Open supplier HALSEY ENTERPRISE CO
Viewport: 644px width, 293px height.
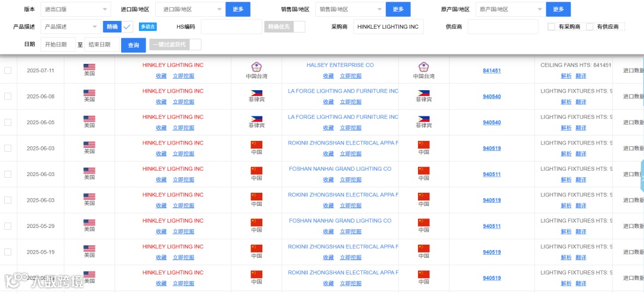(x=340, y=65)
